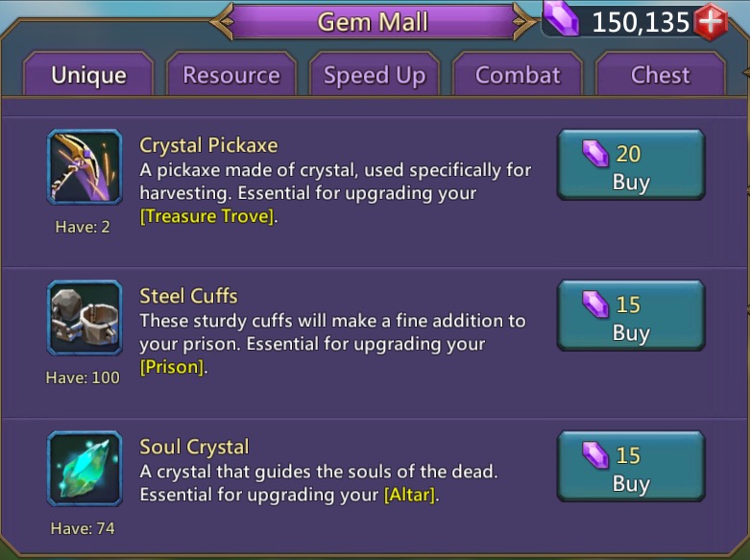Buy Steel Cuffs for 15 gems
This screenshot has height=560, width=750.
(631, 315)
